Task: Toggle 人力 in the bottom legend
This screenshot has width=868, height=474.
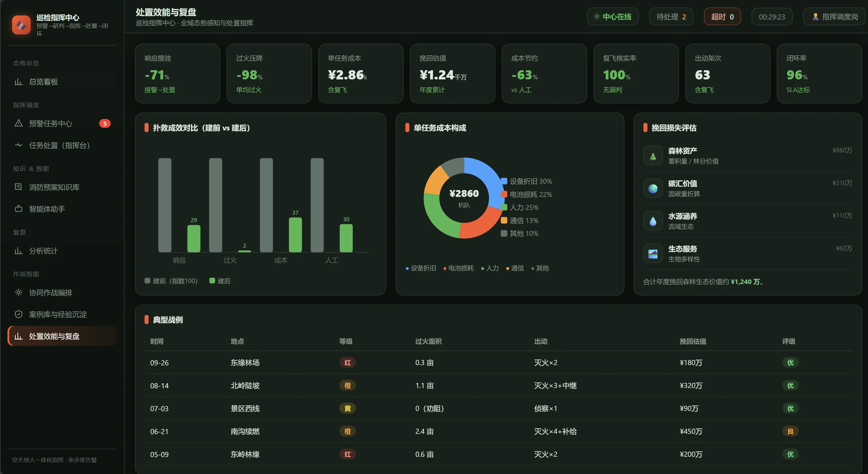Action: click(x=490, y=268)
